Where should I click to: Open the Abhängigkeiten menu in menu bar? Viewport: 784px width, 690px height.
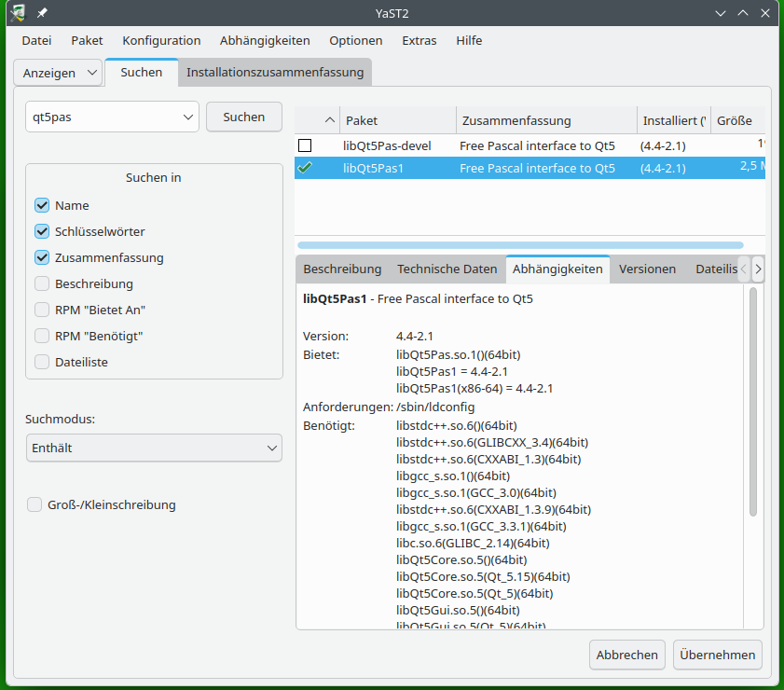[265, 40]
